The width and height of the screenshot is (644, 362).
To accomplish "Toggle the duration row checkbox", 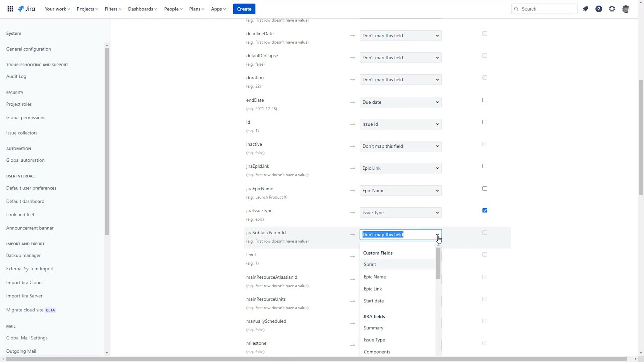I will [485, 77].
